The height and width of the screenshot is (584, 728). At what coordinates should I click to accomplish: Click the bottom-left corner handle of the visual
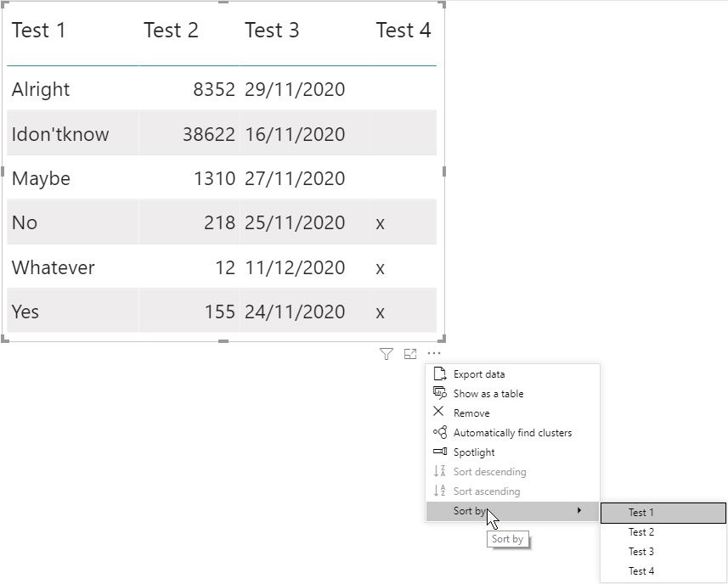[x=4, y=339]
